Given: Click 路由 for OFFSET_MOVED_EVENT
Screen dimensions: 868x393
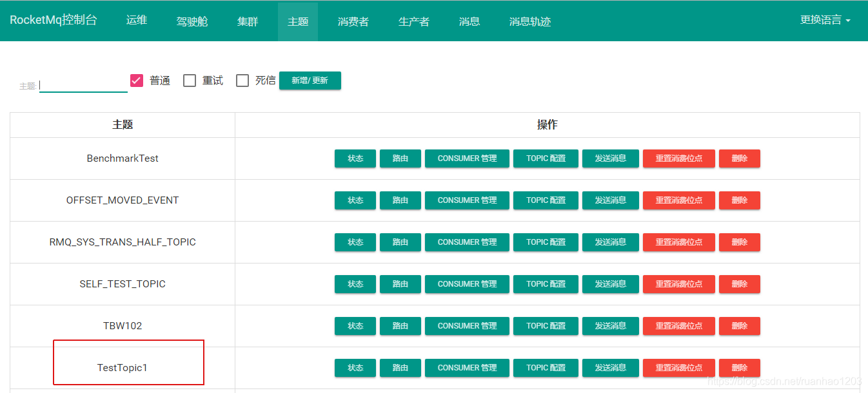Looking at the screenshot, I should click(x=400, y=200).
